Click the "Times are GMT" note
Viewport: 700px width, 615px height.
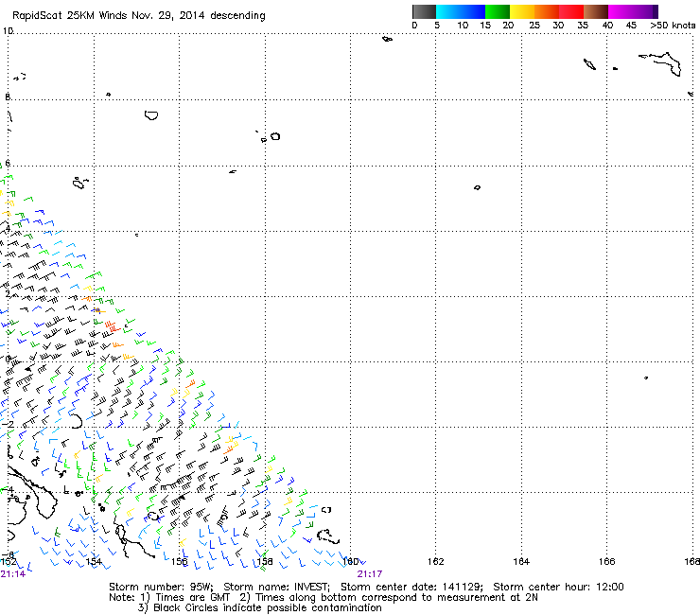coord(192,598)
